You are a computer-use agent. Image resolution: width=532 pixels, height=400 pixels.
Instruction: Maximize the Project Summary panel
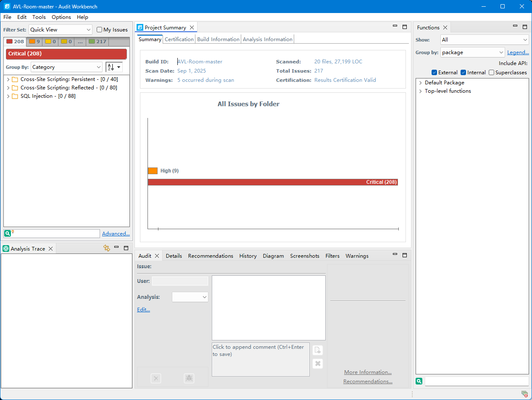pos(405,26)
